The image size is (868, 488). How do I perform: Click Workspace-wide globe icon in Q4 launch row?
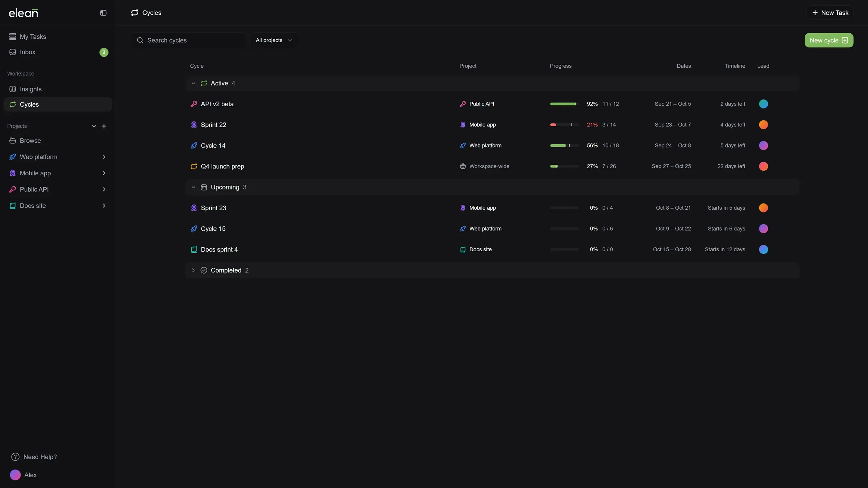(463, 166)
